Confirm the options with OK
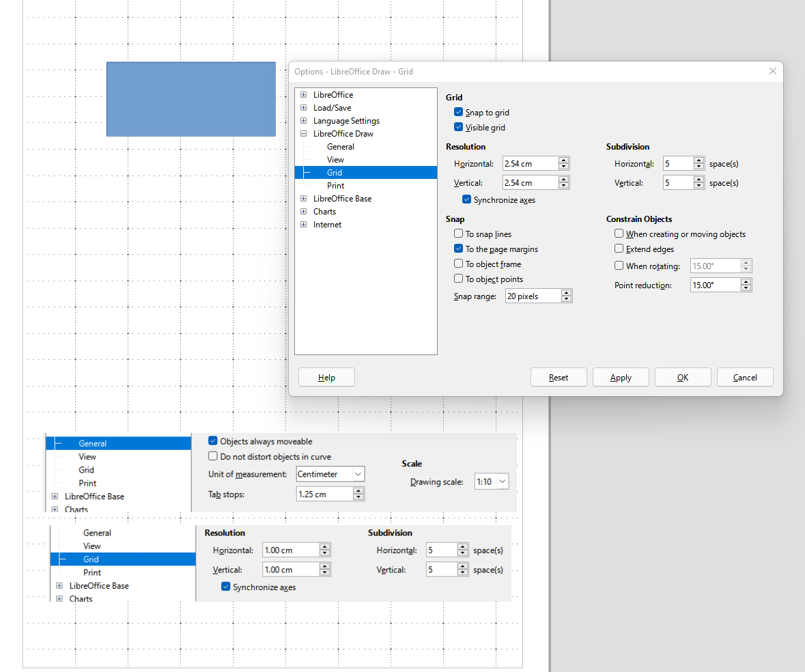The image size is (805, 672). pyautogui.click(x=683, y=378)
